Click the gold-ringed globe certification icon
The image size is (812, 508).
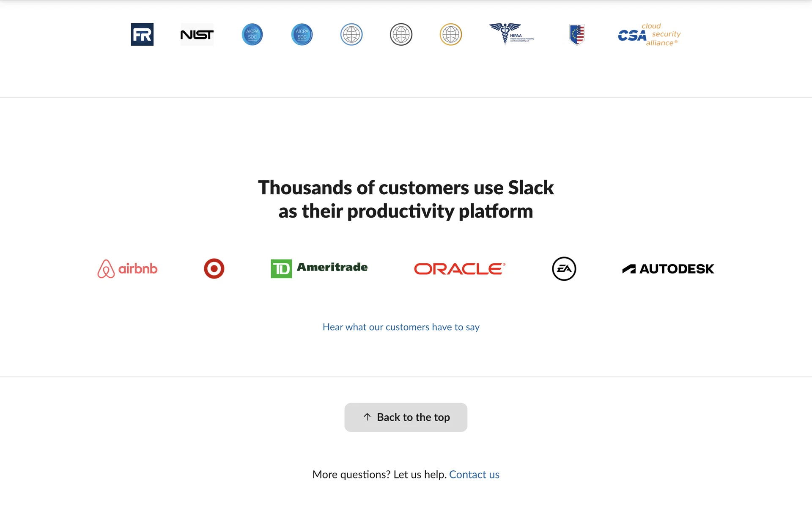click(x=451, y=34)
